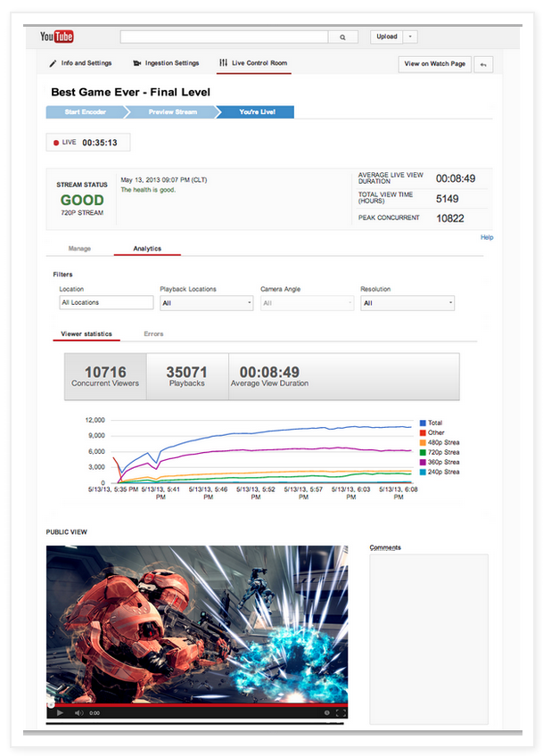This screenshot has width=543, height=756.
Task: Select the 10716 Concurrent Viewers metric
Action: click(x=105, y=376)
